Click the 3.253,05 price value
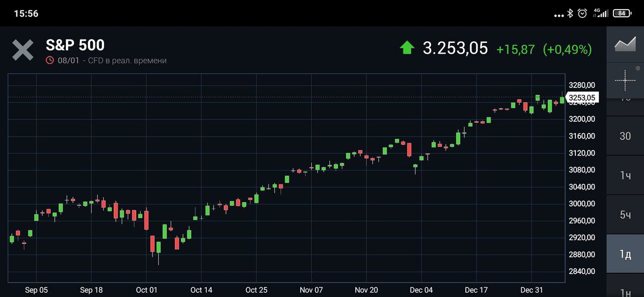 pos(456,48)
